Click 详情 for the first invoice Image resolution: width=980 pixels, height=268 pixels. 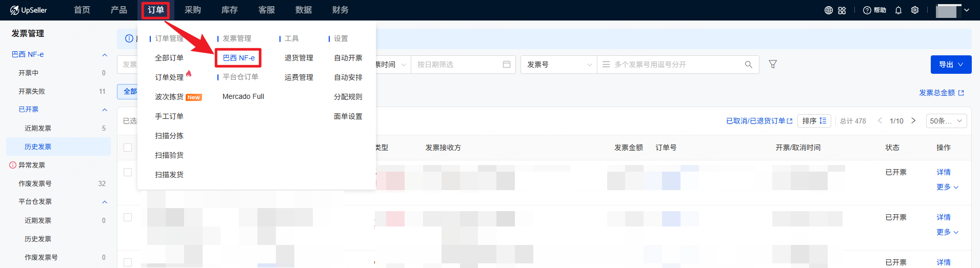point(943,172)
